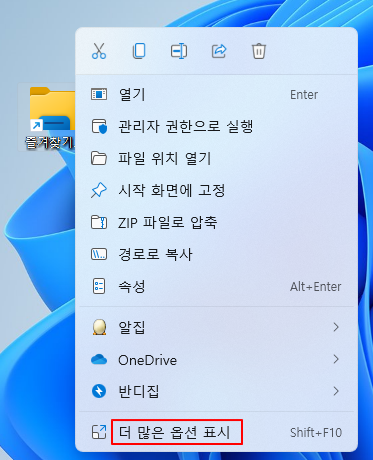Screen dimensions: 373x460
Task: Click the 반디집 lightning icon
Action: pyautogui.click(x=99, y=391)
